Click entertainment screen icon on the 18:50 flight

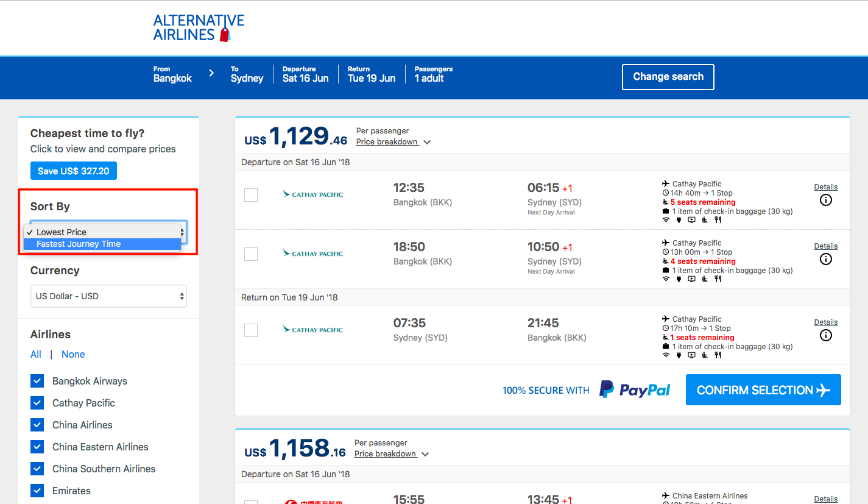(x=691, y=279)
